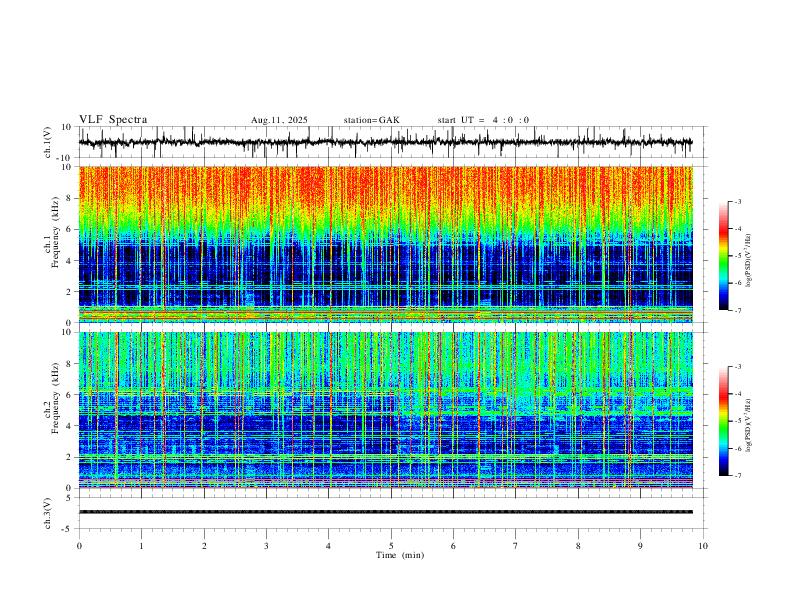Click time axis tick label "7"

pyautogui.click(x=516, y=546)
